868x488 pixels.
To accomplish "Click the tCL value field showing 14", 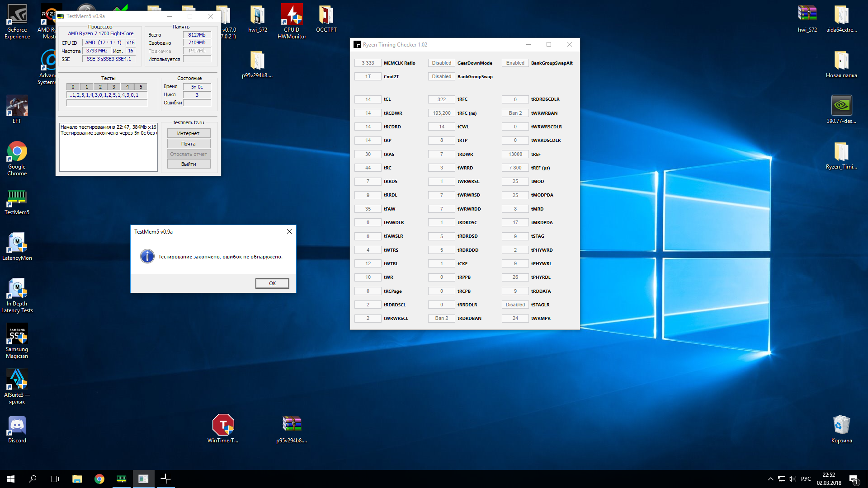I will point(368,99).
